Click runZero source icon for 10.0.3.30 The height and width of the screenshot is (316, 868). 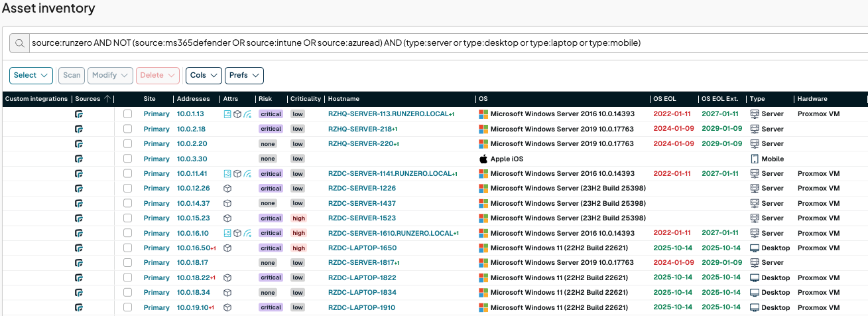click(79, 159)
